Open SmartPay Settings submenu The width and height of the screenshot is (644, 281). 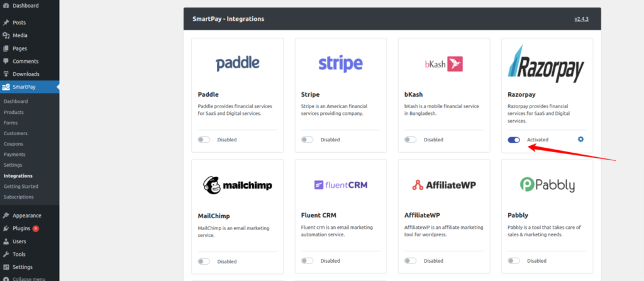tap(13, 165)
